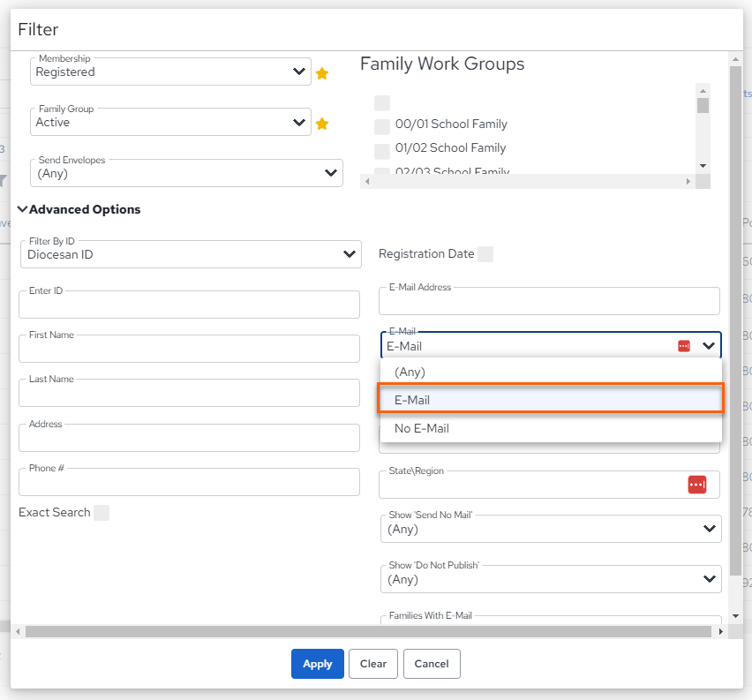
Task: Click the Phone # input field
Action: point(189,482)
